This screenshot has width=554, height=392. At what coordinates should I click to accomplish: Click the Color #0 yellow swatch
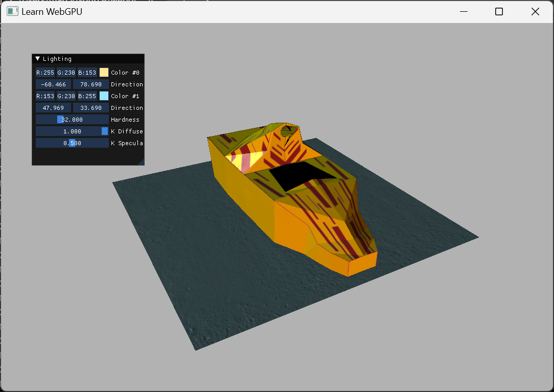click(104, 73)
